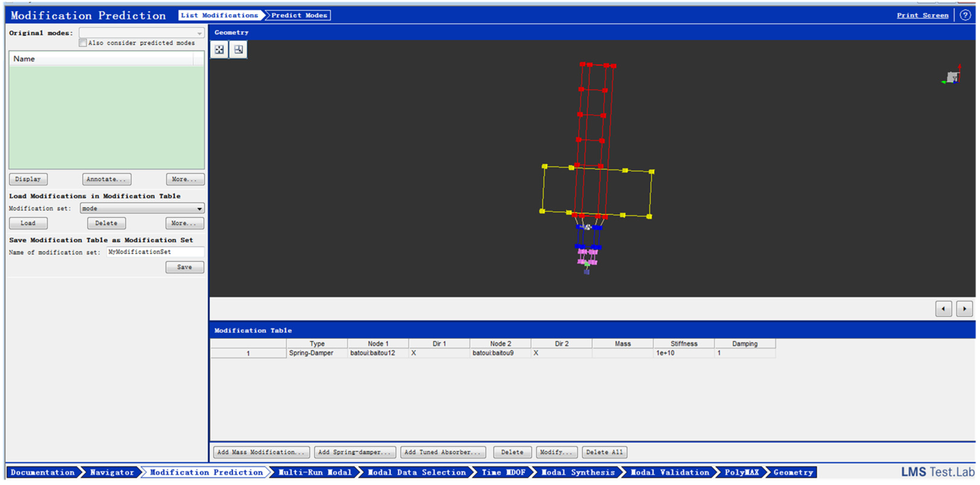
Task: Click the fit-to-view icon in Geometry
Action: pyautogui.click(x=219, y=49)
